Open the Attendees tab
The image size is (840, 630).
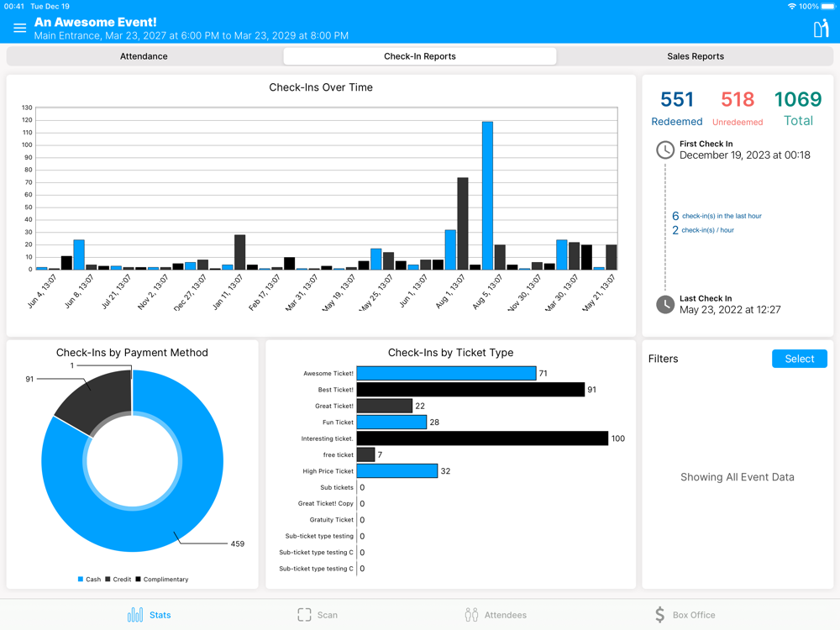tap(496, 615)
